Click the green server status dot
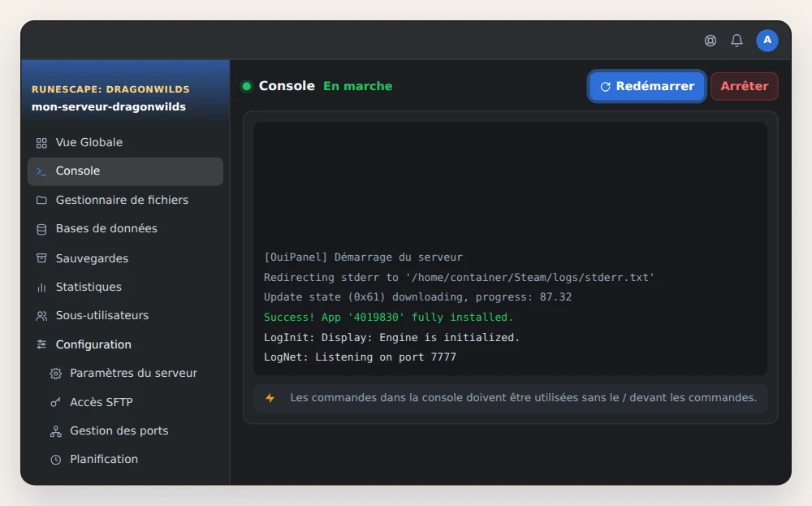Screen dimensions: 812x506 coord(247,86)
